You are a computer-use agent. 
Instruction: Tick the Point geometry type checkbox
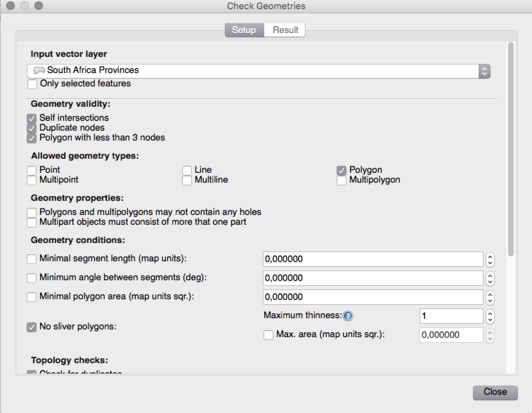tap(32, 170)
